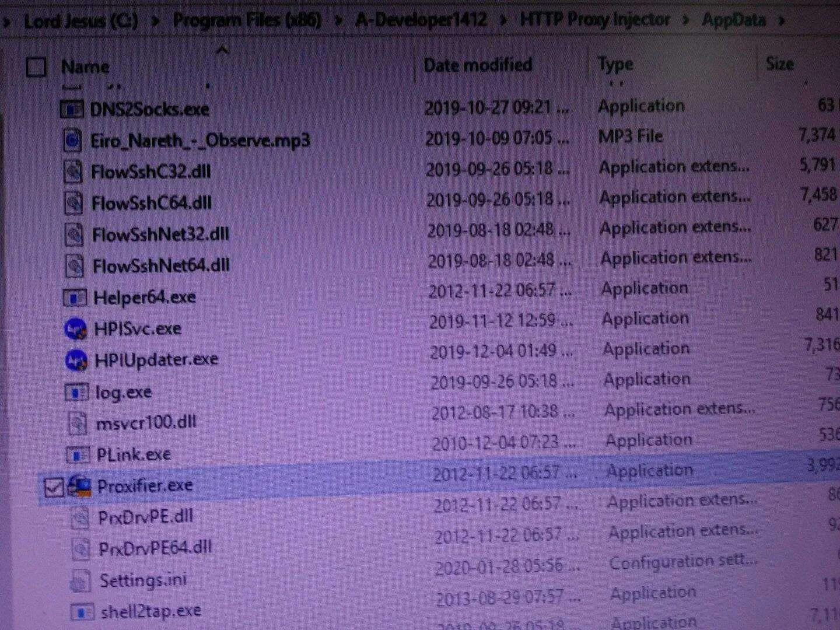The width and height of the screenshot is (840, 630).
Task: Click the shell2tap.exe application icon
Action: tap(82, 612)
